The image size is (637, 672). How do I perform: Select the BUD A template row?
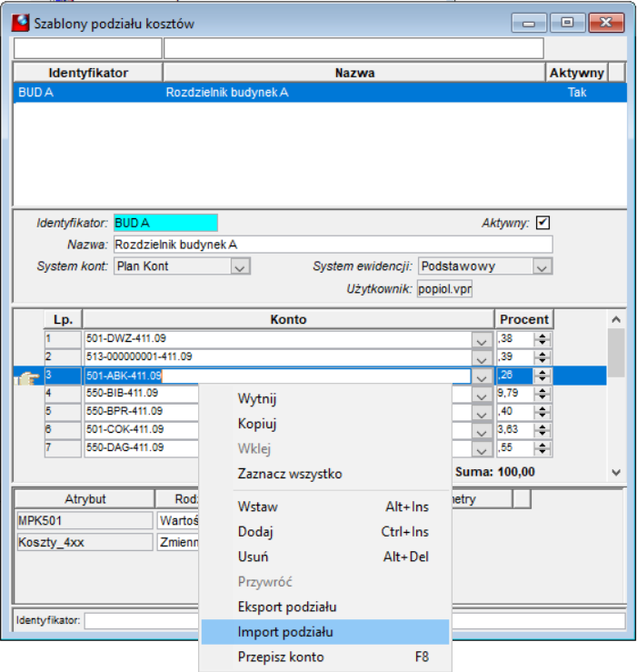(x=320, y=93)
